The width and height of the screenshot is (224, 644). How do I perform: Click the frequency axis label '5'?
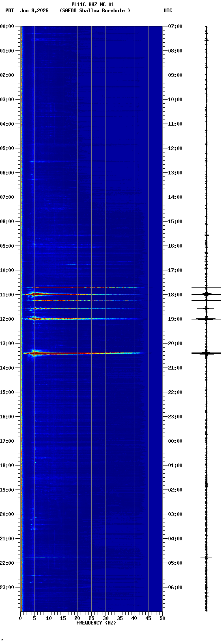pos(34,618)
